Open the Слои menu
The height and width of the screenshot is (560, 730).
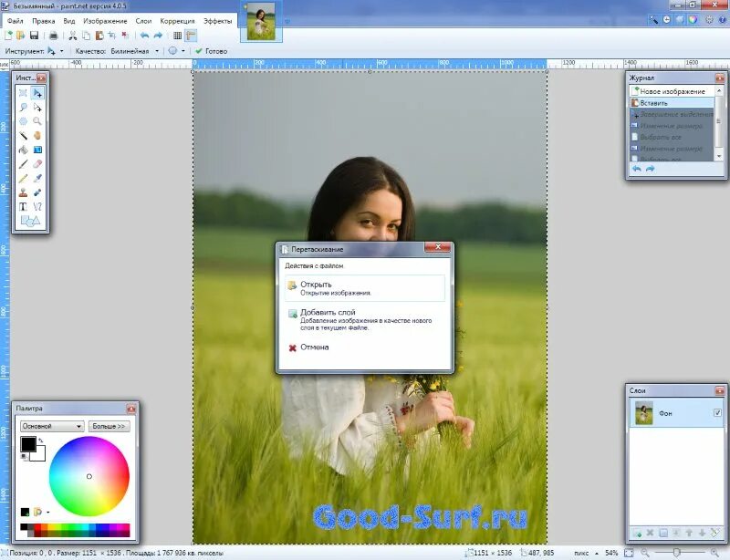click(x=143, y=21)
